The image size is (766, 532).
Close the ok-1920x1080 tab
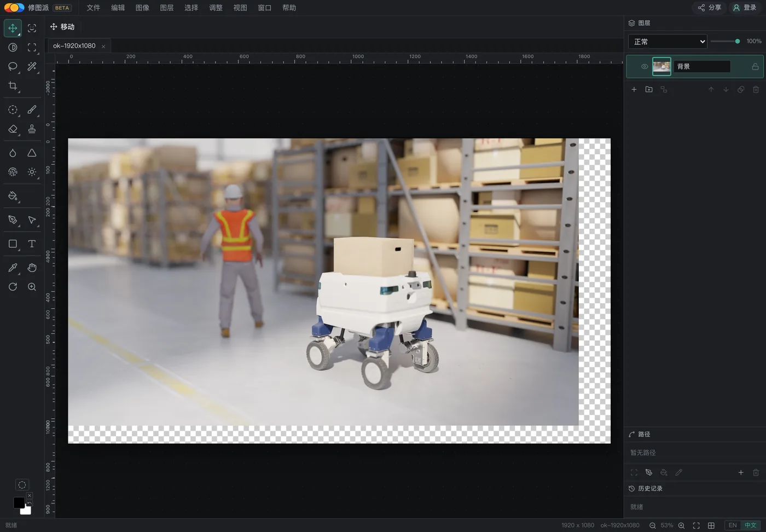tap(103, 47)
